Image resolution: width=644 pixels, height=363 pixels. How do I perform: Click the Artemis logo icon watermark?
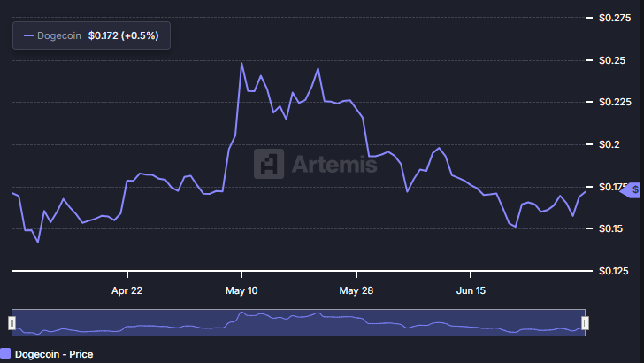coord(268,164)
